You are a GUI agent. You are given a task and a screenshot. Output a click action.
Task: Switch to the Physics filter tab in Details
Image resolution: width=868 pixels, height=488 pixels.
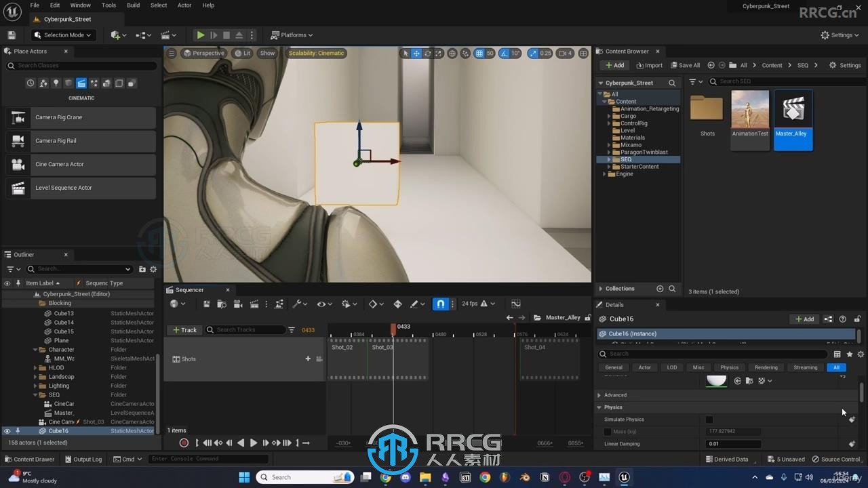[x=730, y=367]
